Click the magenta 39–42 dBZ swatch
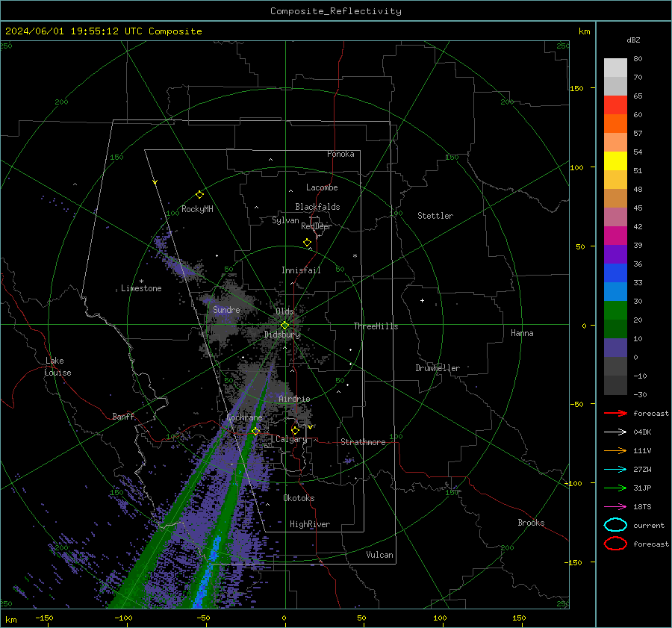This screenshot has height=628, width=672. [615, 236]
